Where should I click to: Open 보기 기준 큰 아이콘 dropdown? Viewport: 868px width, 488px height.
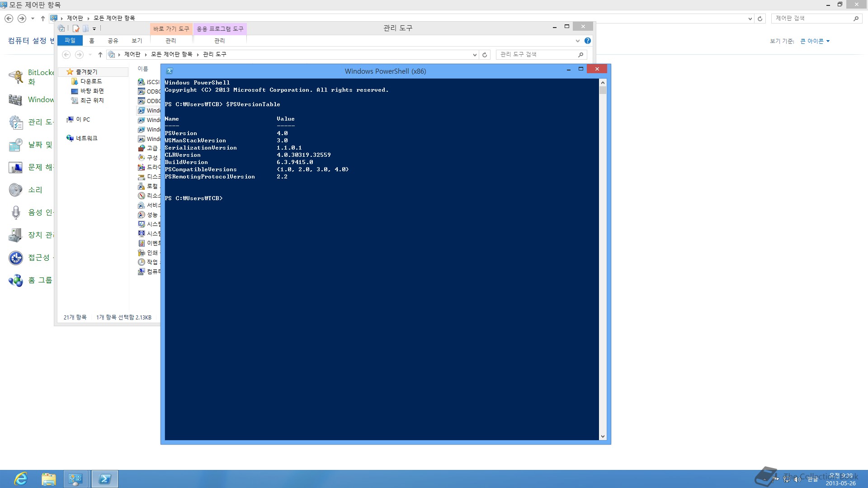[x=815, y=41]
